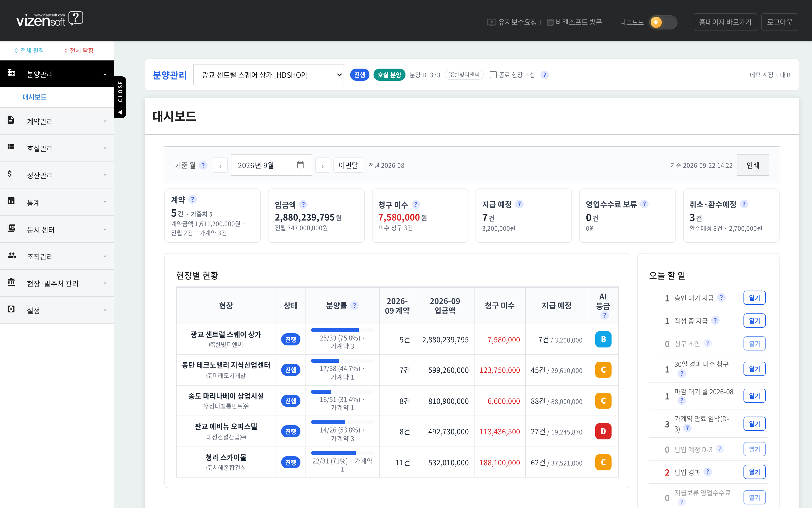The image size is (812, 508).
Task: Click the 유지보수요청 monitor icon
Action: (x=491, y=22)
